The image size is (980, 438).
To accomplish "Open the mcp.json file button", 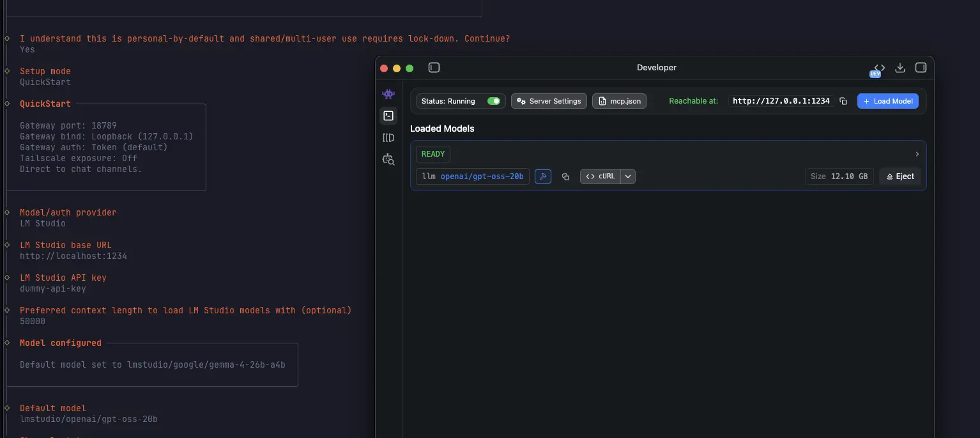I will click(619, 101).
